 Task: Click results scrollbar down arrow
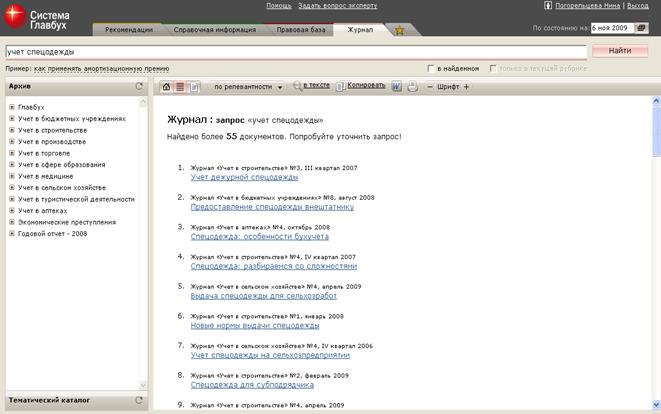[656, 405]
